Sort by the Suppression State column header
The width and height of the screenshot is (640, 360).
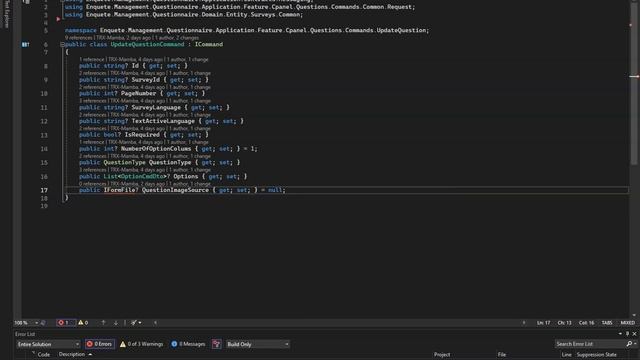pos(596,355)
